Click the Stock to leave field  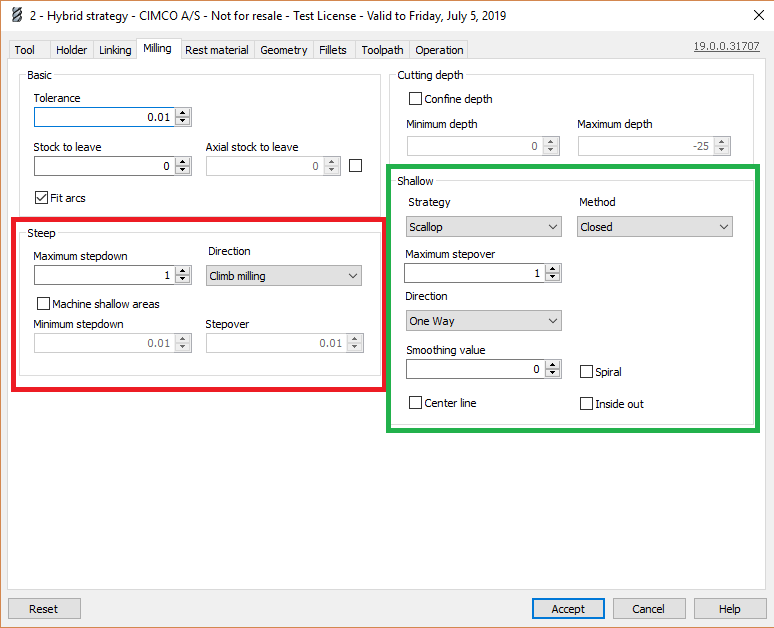(104, 166)
